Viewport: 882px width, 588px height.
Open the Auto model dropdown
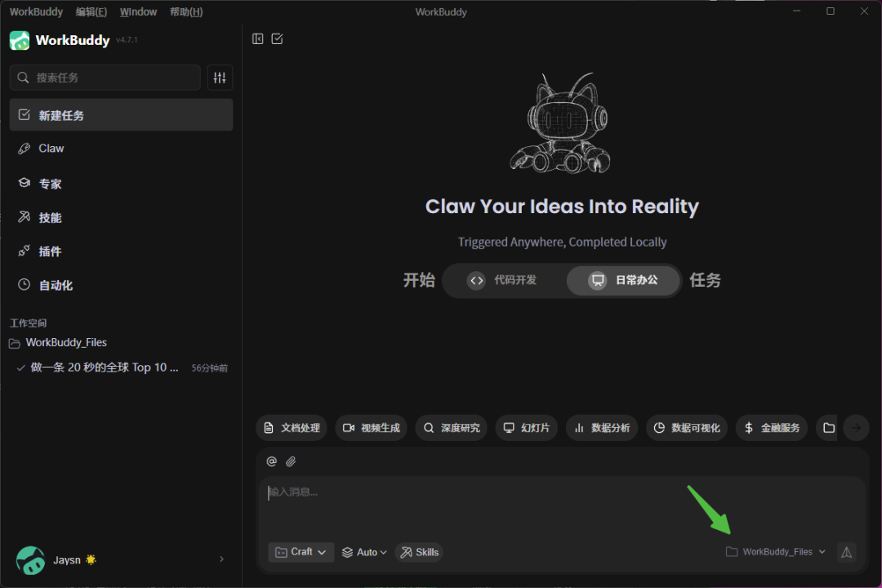pyautogui.click(x=364, y=552)
